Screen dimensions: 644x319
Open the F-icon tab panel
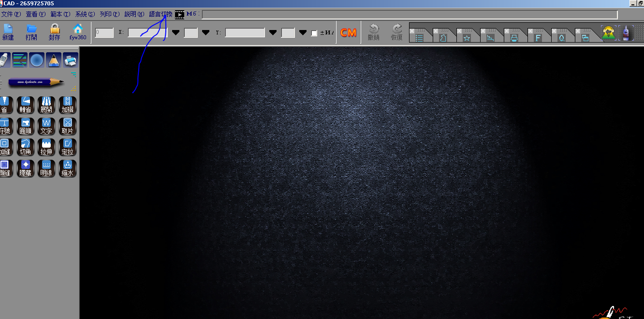click(538, 38)
